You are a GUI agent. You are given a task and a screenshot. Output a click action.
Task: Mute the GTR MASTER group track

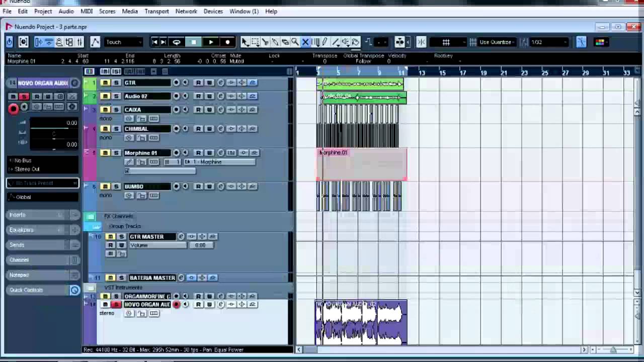tap(110, 237)
